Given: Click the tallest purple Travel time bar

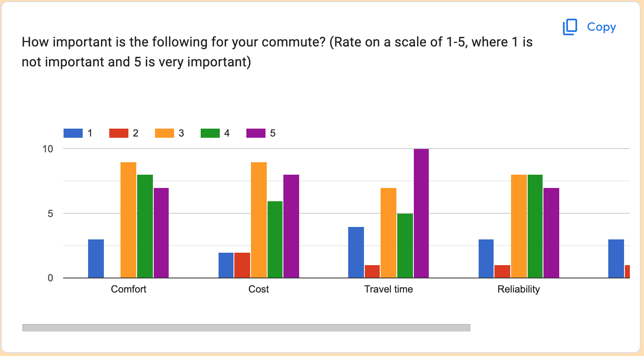Looking at the screenshot, I should point(421,213).
